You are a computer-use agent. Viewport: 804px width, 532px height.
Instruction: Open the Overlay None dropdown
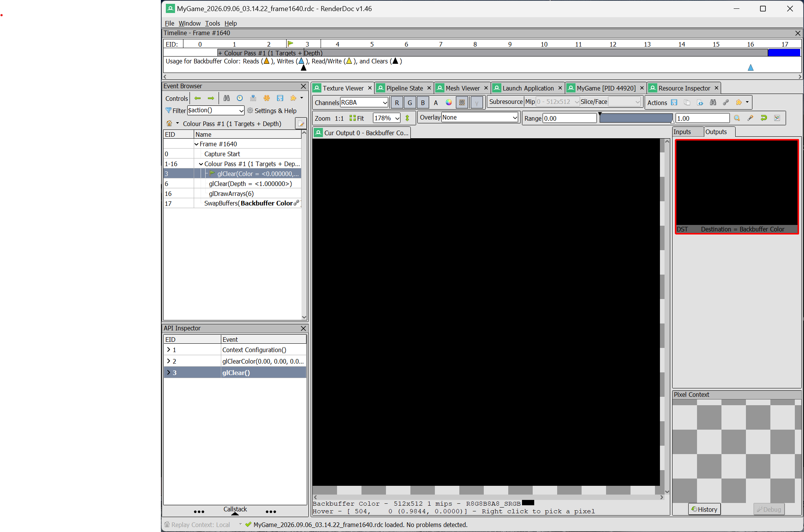click(x=480, y=117)
